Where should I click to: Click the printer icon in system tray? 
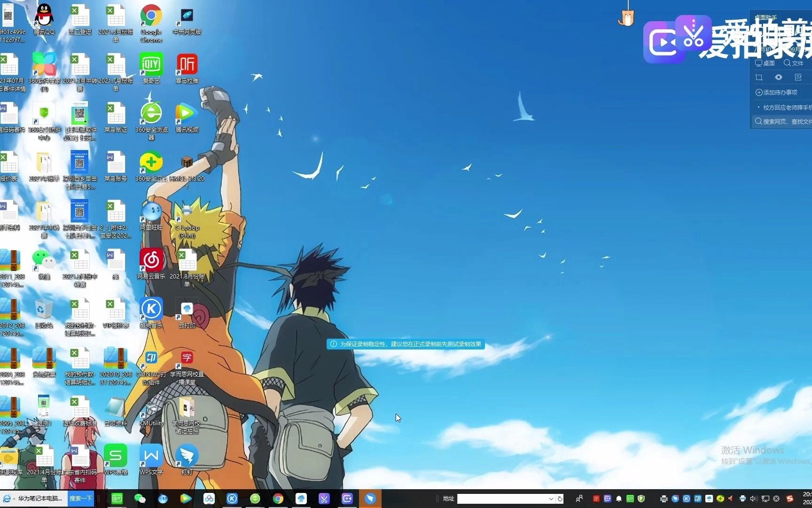tap(664, 499)
